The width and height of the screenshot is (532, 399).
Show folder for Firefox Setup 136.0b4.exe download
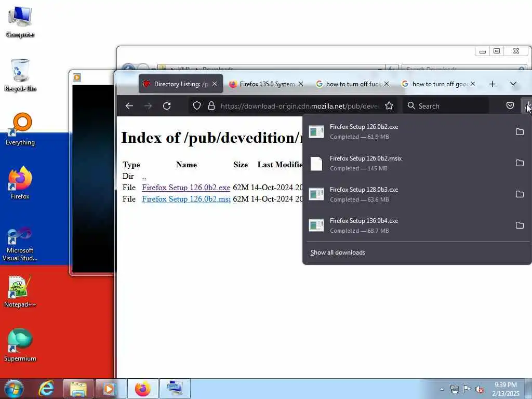[520, 225]
